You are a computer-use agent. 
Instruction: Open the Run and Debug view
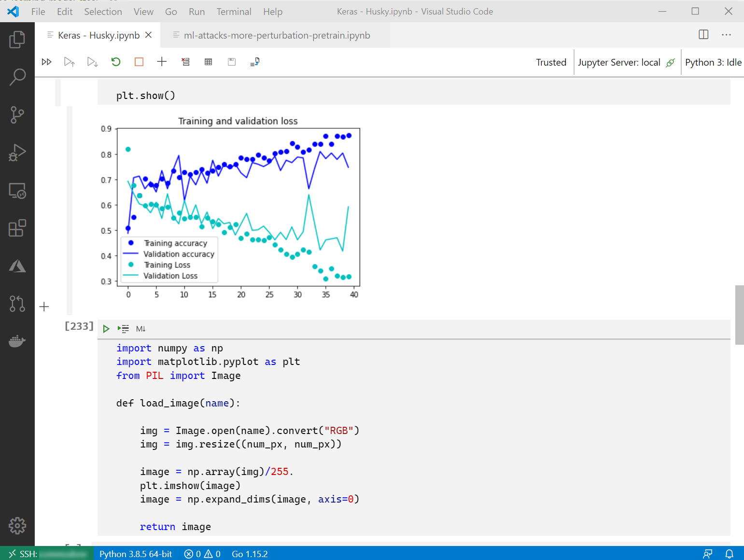(x=17, y=153)
